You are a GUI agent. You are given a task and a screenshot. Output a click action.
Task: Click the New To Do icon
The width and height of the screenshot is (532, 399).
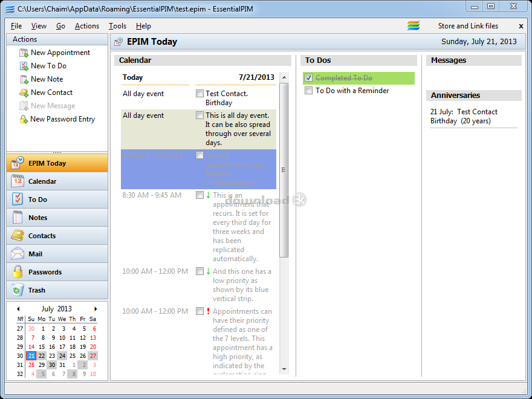[24, 66]
